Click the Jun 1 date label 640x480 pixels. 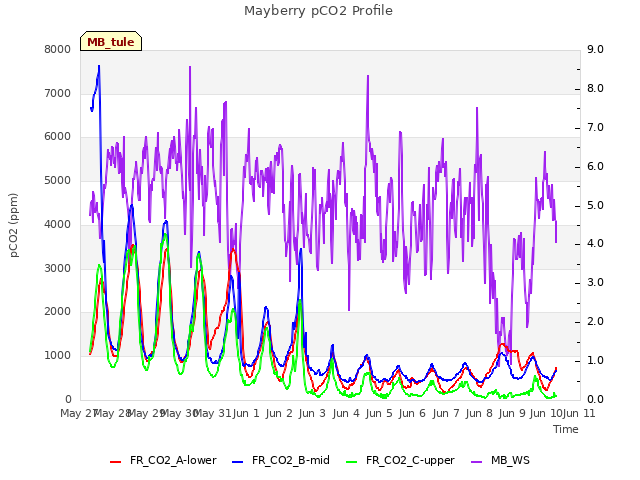point(246,413)
